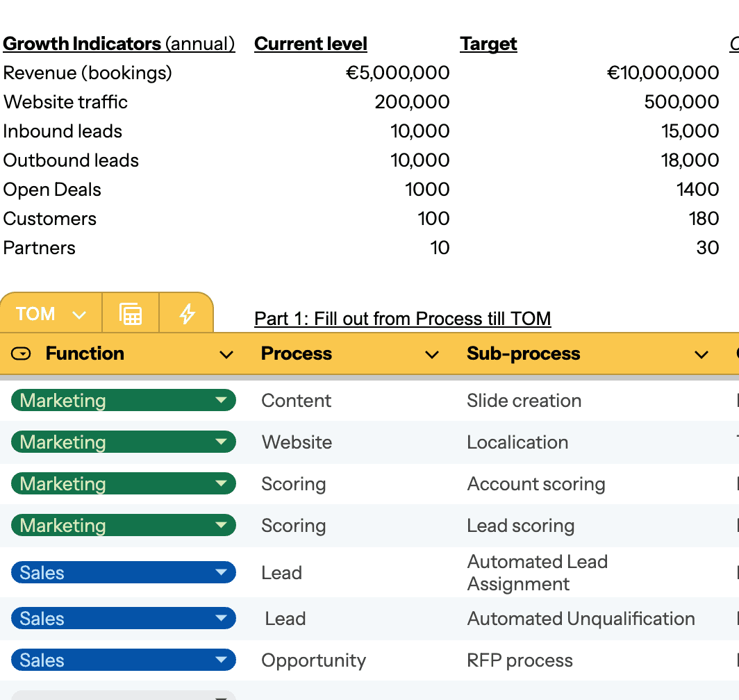Select the €10,000,000 target revenue cell

[663, 73]
